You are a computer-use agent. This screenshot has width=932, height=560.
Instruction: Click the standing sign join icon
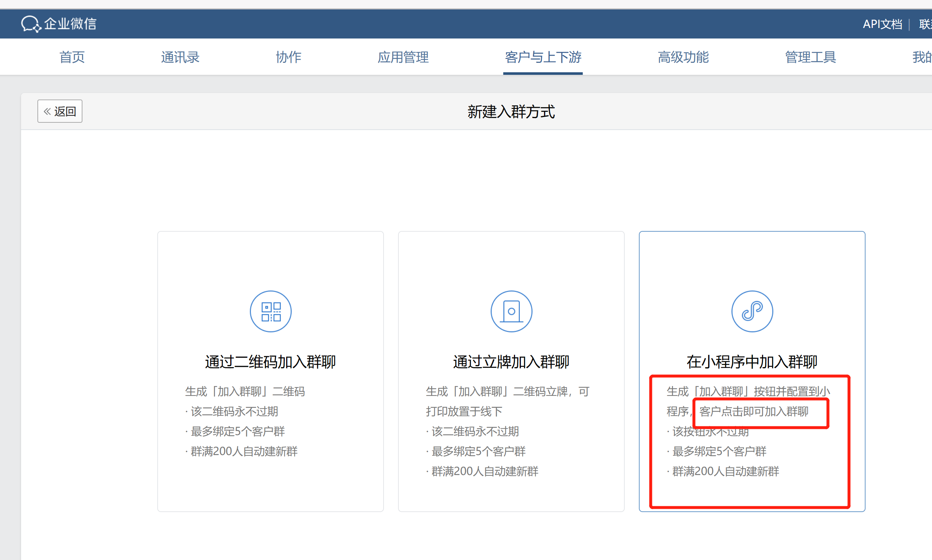coord(511,311)
